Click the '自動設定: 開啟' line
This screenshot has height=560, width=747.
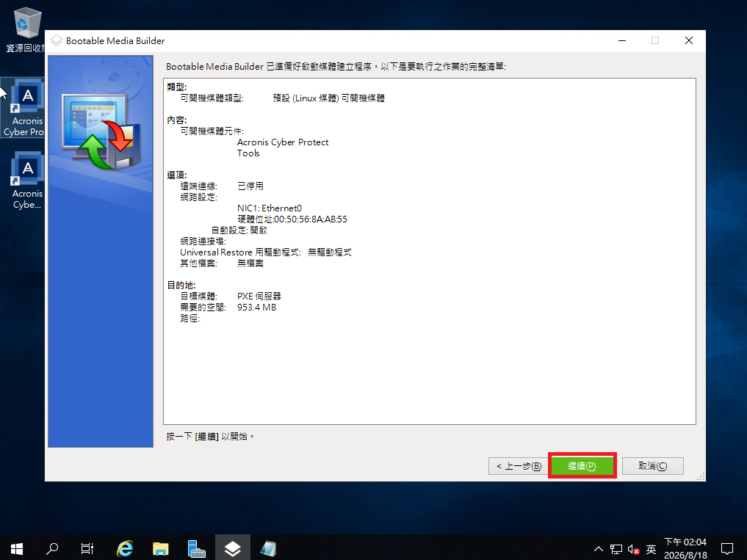coord(239,230)
